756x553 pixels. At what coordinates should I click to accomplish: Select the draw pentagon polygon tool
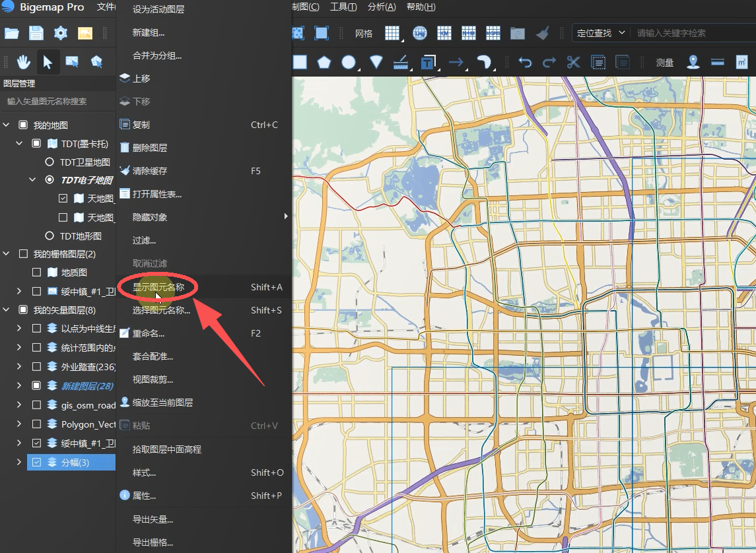click(x=324, y=62)
